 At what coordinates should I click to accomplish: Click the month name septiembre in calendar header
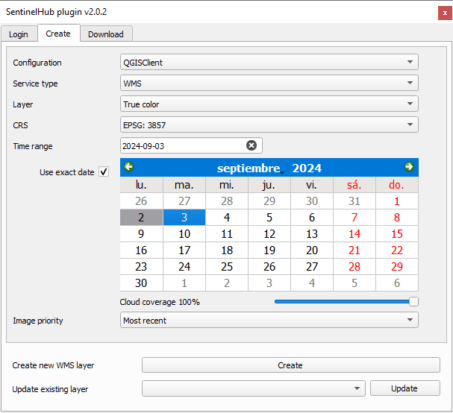[249, 168]
